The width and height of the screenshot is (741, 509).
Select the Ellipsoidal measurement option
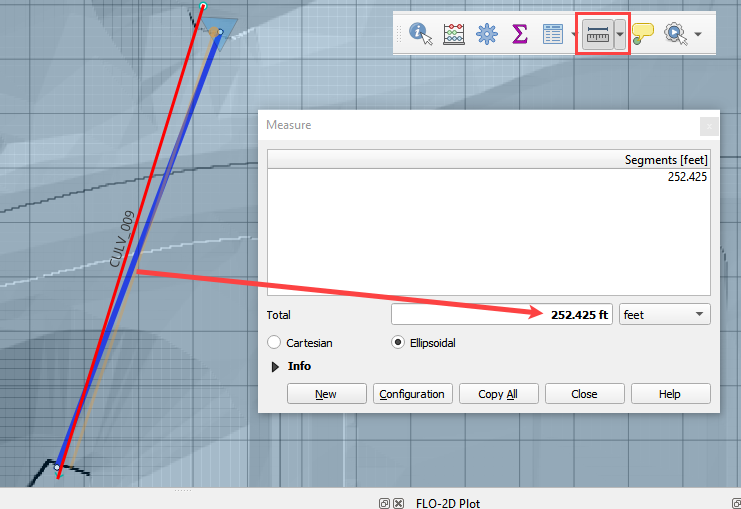[x=398, y=343]
